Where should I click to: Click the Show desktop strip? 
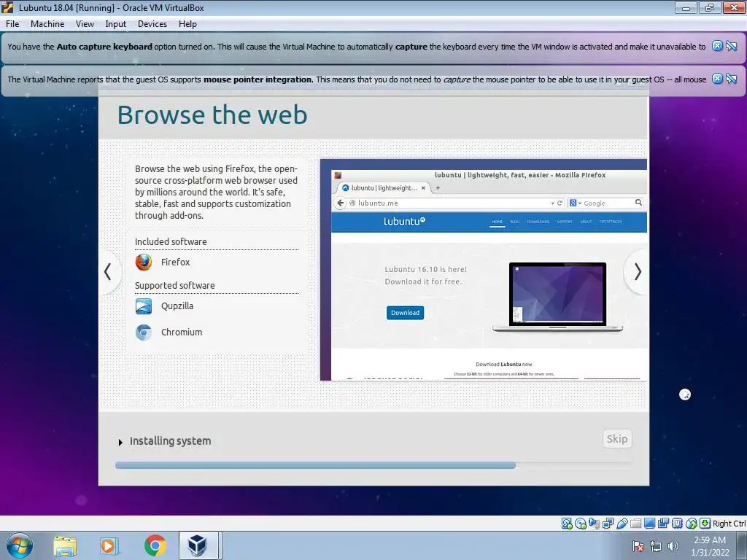742,545
